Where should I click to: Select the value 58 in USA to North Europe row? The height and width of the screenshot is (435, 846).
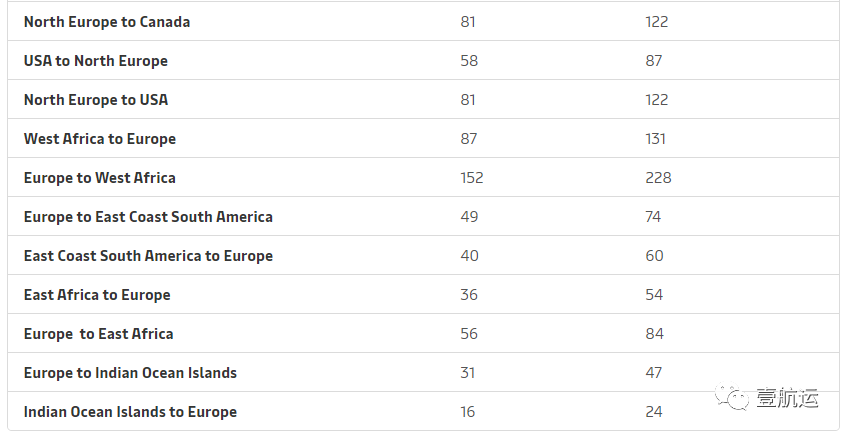tap(469, 61)
